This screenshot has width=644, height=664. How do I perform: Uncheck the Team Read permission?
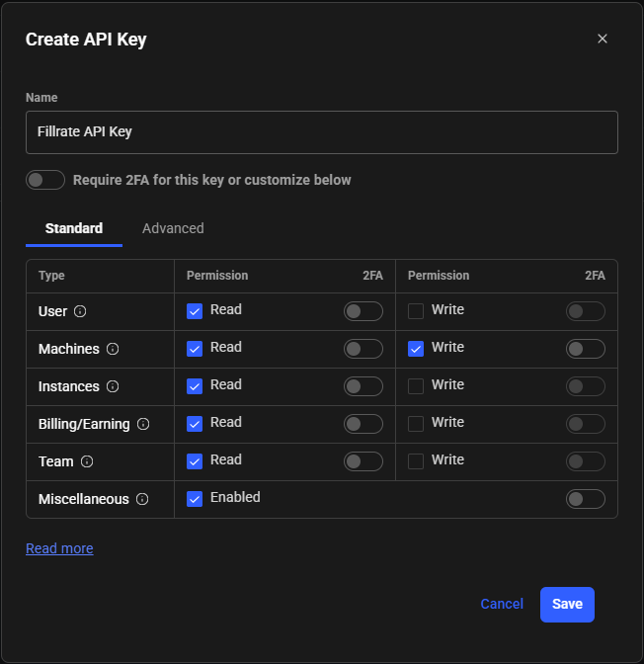195,461
